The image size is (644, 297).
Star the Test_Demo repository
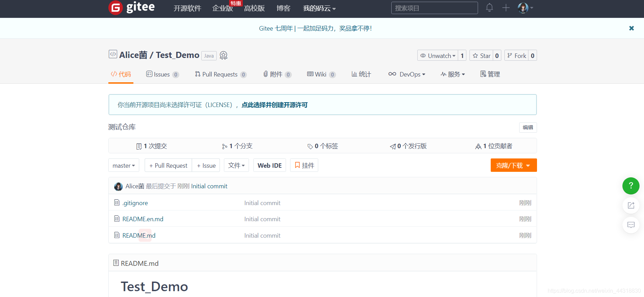click(x=481, y=56)
